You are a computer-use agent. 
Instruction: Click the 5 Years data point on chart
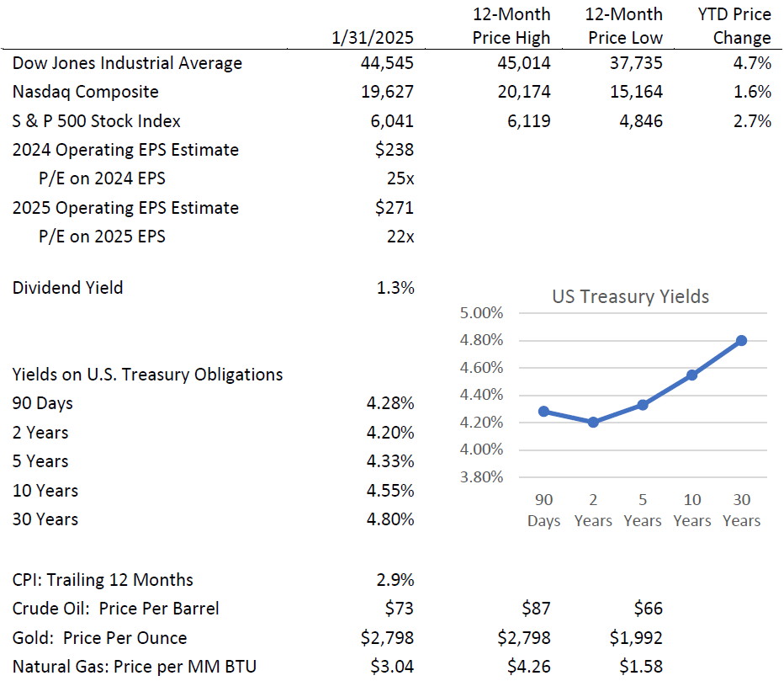[643, 405]
